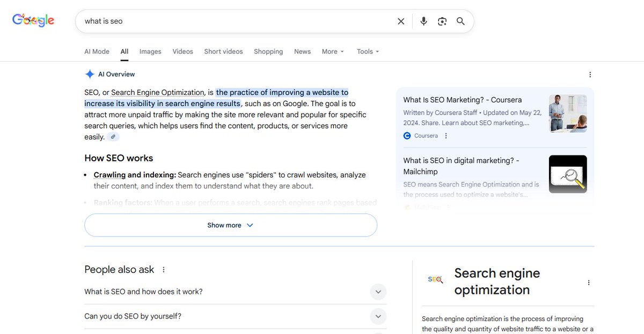Screen dimensions: 644x334
Task: Click into the 'what is seo' search field
Action: tap(236, 21)
